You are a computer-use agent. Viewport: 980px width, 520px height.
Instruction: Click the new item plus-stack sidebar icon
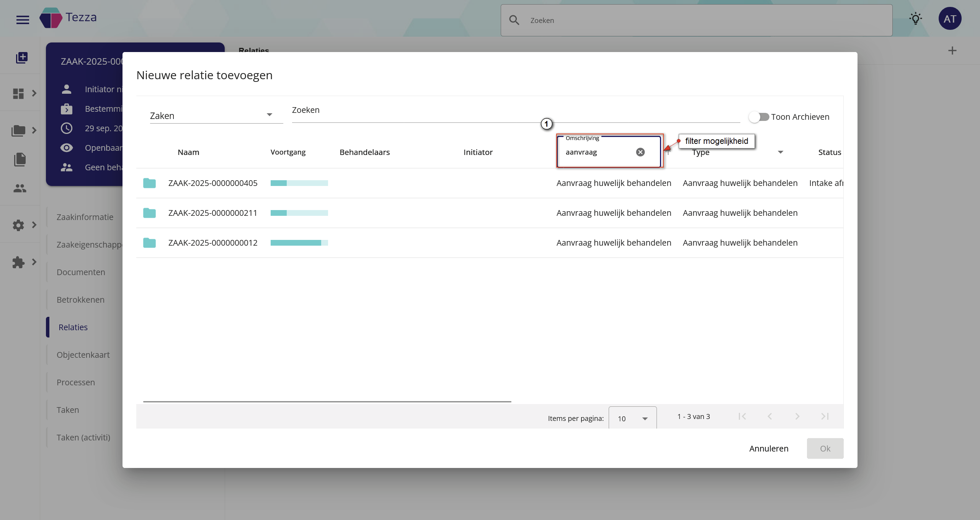coord(21,58)
